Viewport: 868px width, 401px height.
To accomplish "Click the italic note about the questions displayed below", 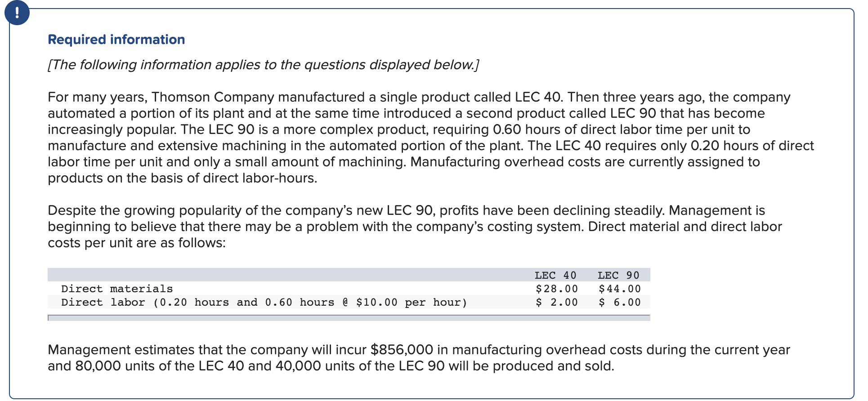I will click(263, 65).
